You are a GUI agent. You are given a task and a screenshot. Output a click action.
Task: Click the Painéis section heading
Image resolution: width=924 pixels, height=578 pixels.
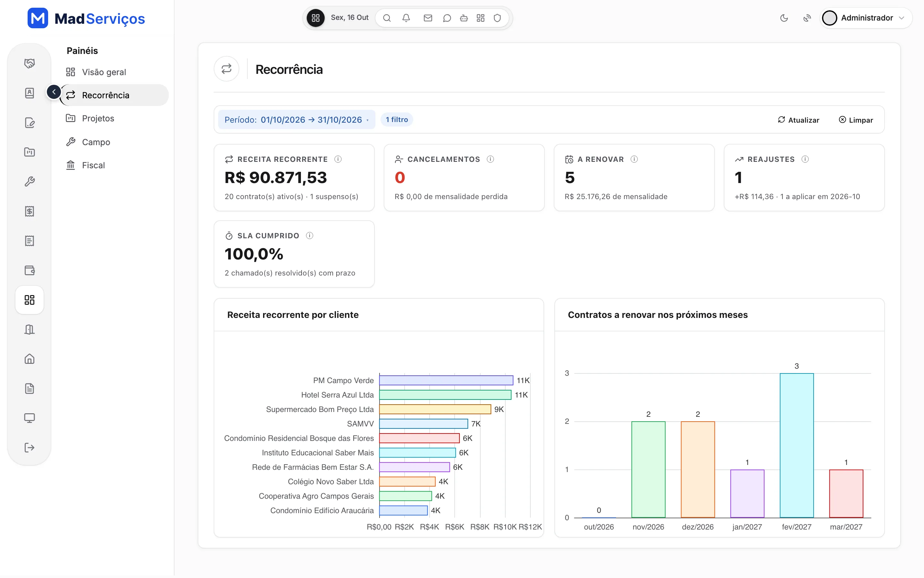point(82,50)
